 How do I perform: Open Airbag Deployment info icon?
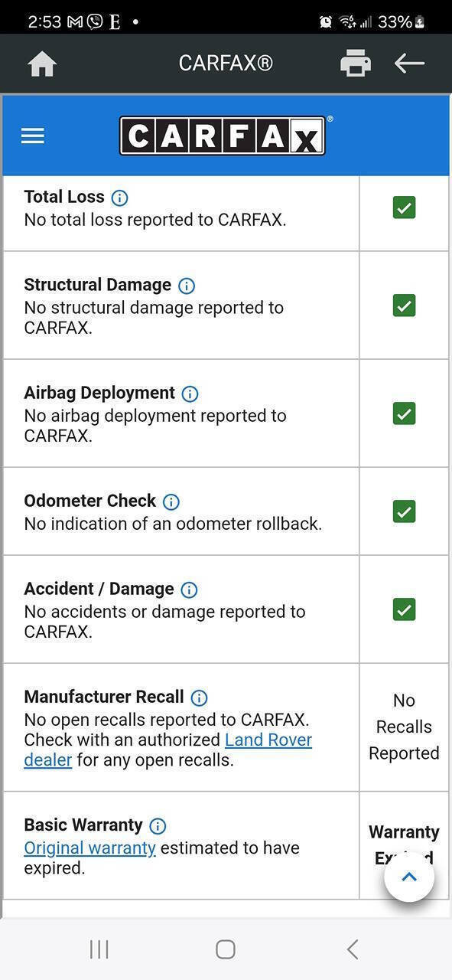(x=190, y=394)
